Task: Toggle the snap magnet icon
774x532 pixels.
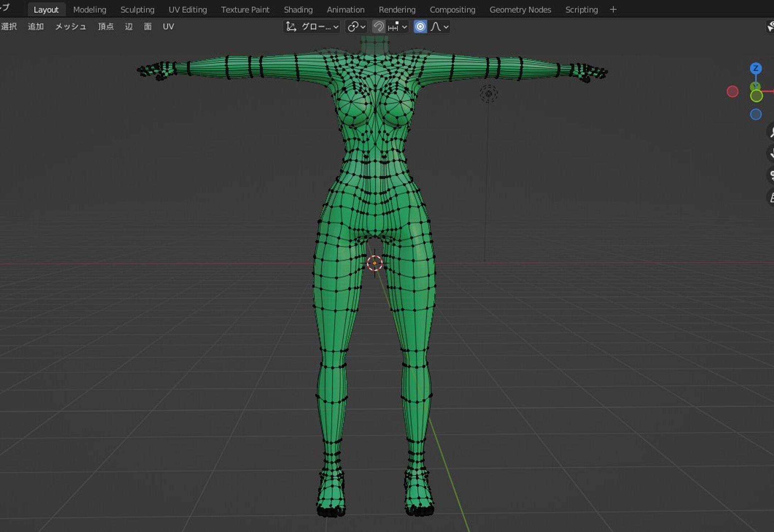Action: pos(378,27)
